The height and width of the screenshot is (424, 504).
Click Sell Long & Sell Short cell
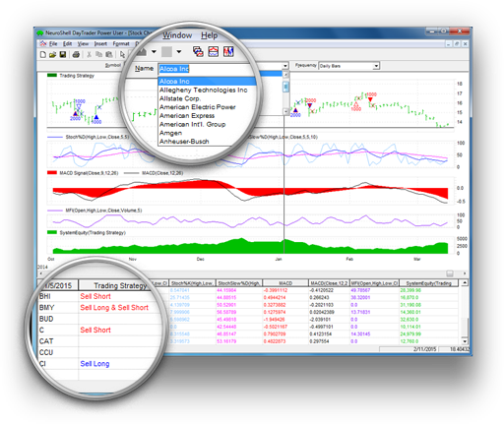[x=114, y=308]
